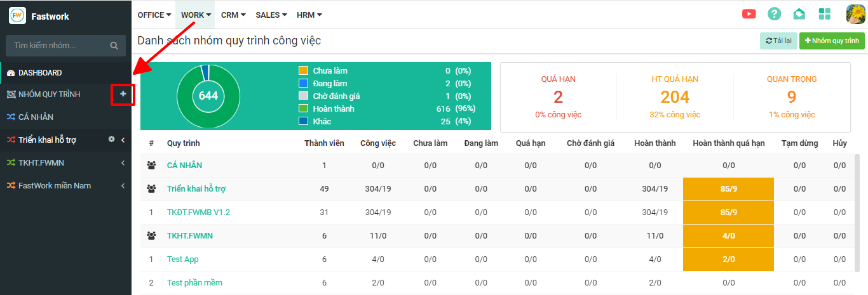Click the help question mark icon
The width and height of the screenshot is (868, 295).
click(x=774, y=14)
